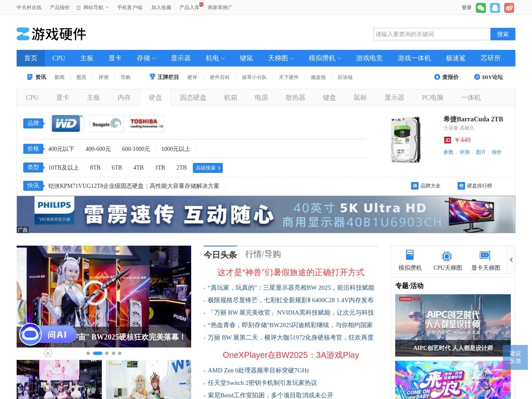Open the 显卡天梯图 graphics card icon
532x399 pixels.
tap(485, 256)
